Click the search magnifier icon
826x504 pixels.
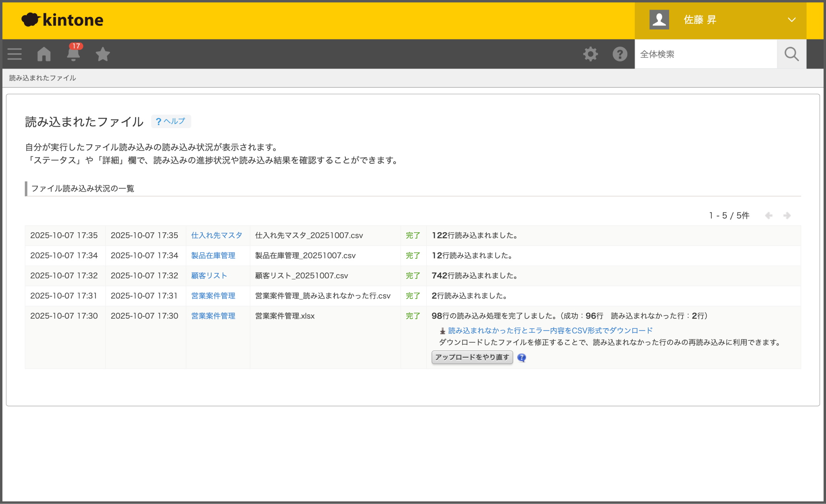[791, 54]
